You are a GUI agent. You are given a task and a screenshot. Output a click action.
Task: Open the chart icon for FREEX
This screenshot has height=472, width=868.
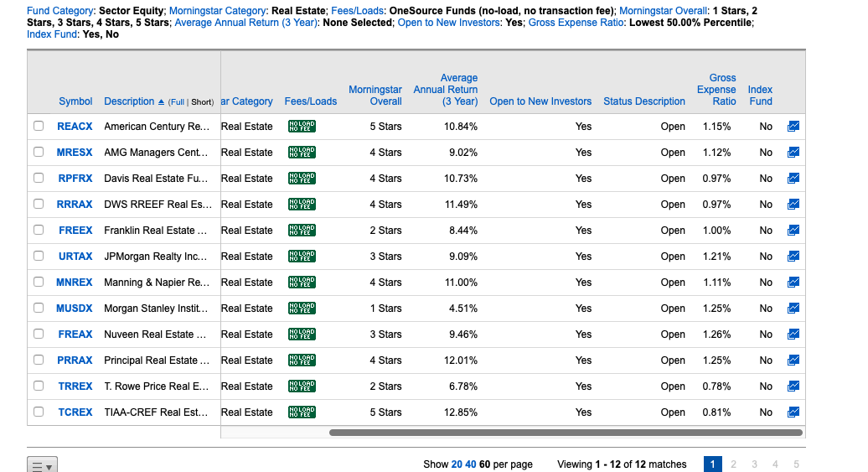793,230
